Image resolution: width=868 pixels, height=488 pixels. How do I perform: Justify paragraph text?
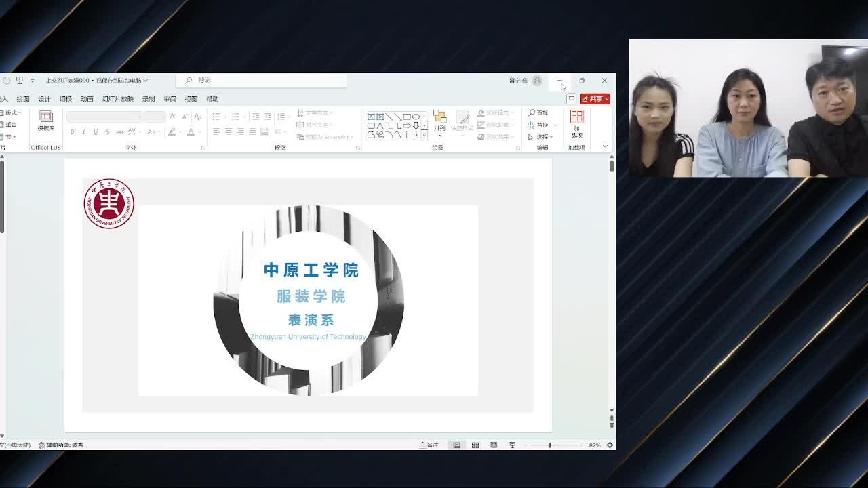point(252,131)
